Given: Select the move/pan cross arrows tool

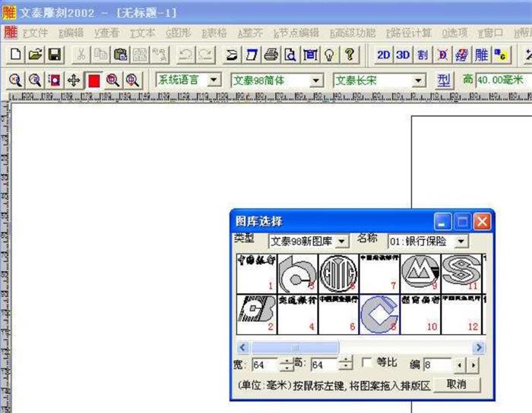Looking at the screenshot, I should 74,80.
